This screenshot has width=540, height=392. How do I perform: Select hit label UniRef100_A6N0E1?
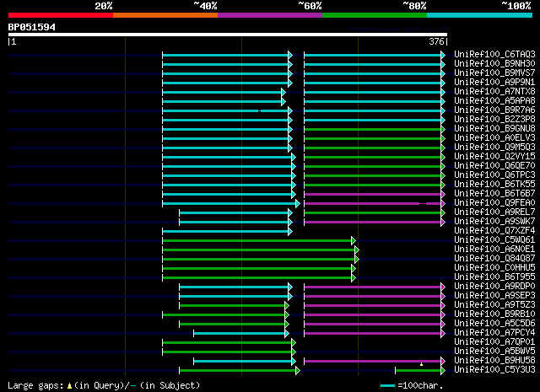(x=494, y=250)
